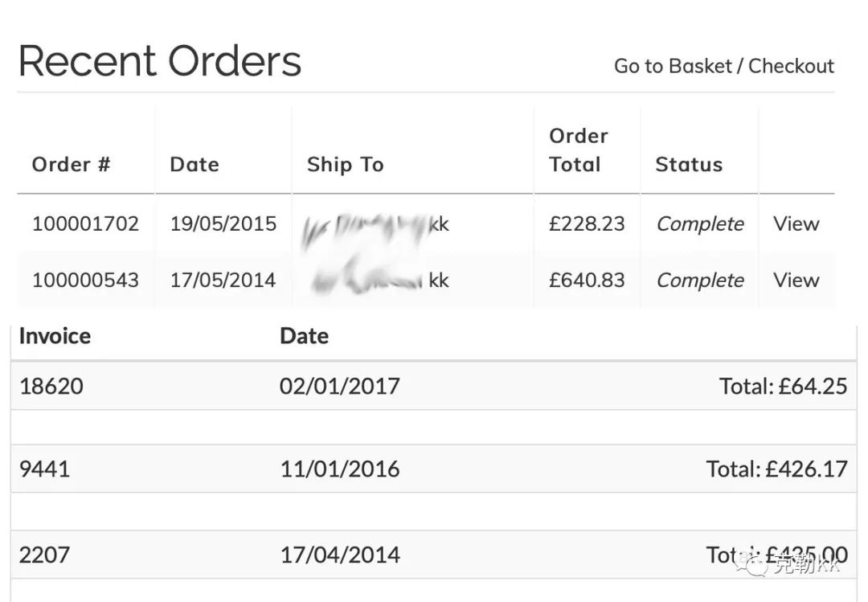Click the Complete status of the 19/05/2015 order

699,224
